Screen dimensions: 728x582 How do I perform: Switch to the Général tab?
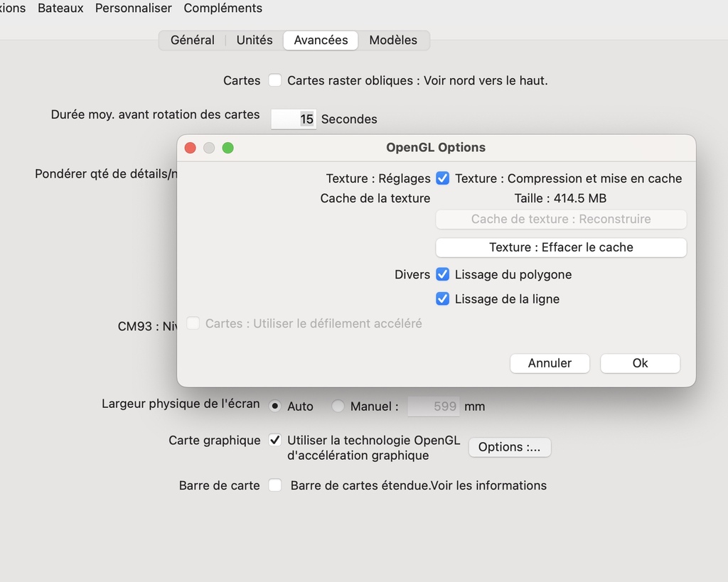coord(192,41)
